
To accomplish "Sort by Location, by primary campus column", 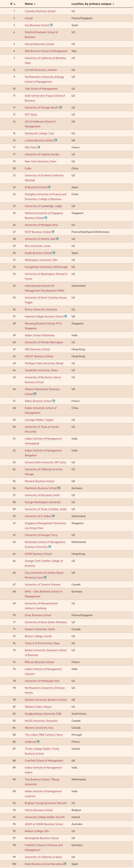I will [93, 4].
